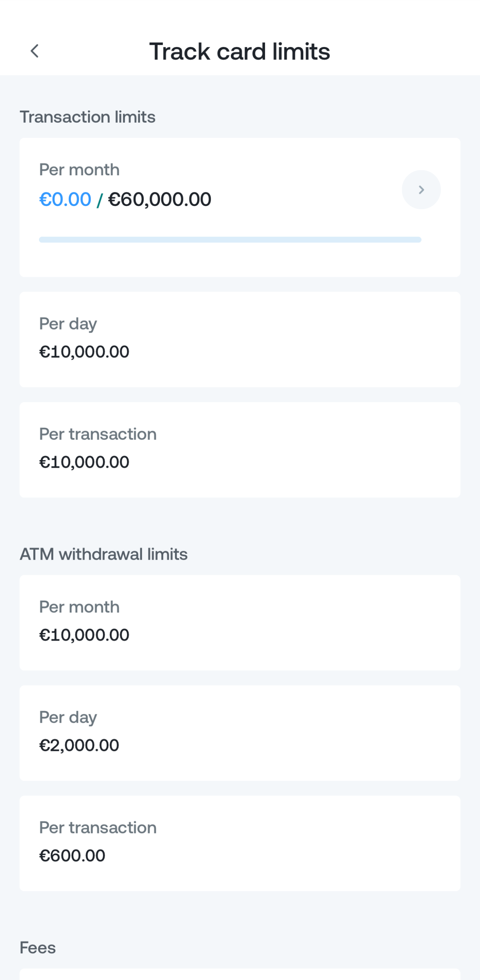480x980 pixels.
Task: Click the transaction Per transaction €10,000.00 value
Action: pyautogui.click(x=84, y=462)
